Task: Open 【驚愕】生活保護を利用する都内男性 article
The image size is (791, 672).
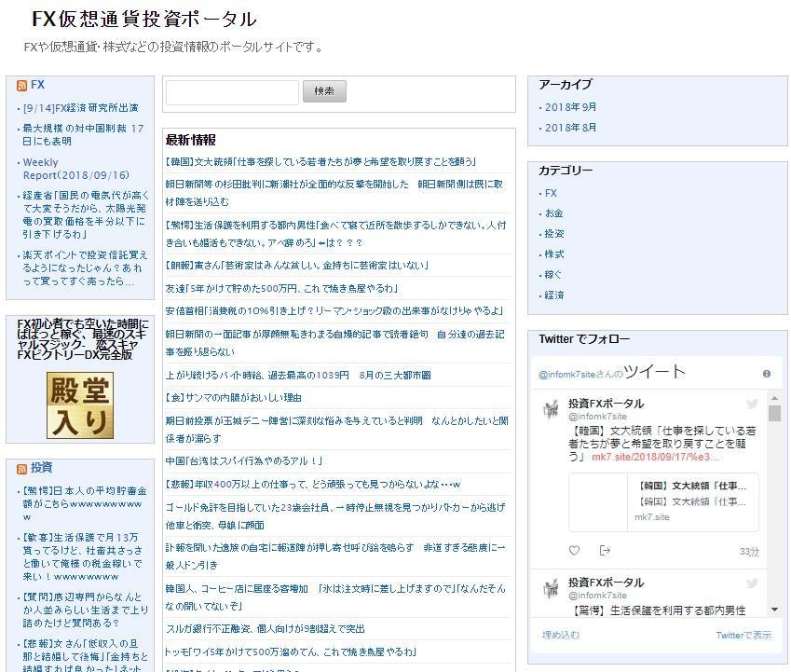Action: tap(336, 234)
